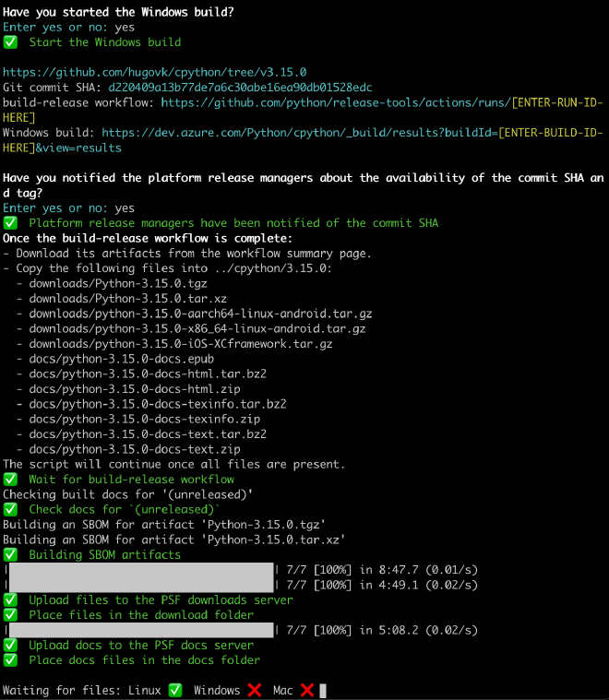Screen dimensions: 609x700
Task: Click "Checking built docs for '(unreleased)'" line
Action: (127, 494)
